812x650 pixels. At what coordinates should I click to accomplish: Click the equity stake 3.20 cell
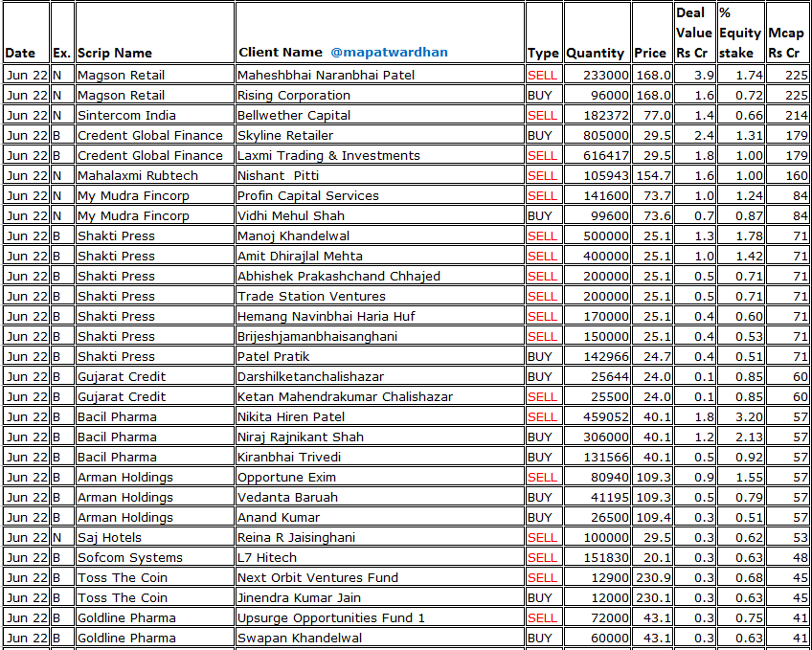(741, 417)
